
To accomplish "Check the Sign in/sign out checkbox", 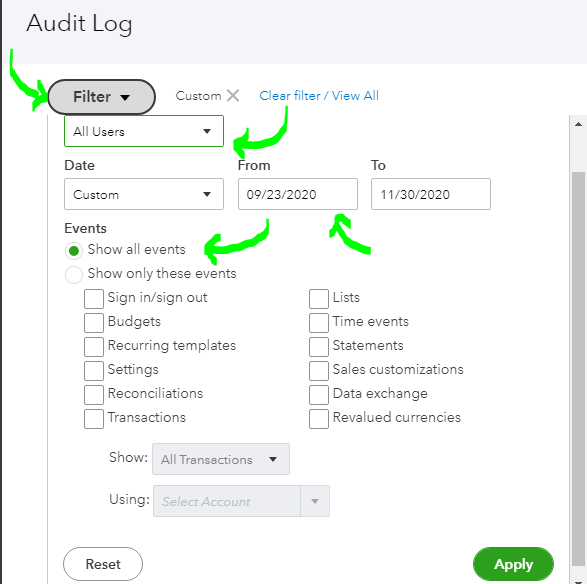I will [94, 298].
